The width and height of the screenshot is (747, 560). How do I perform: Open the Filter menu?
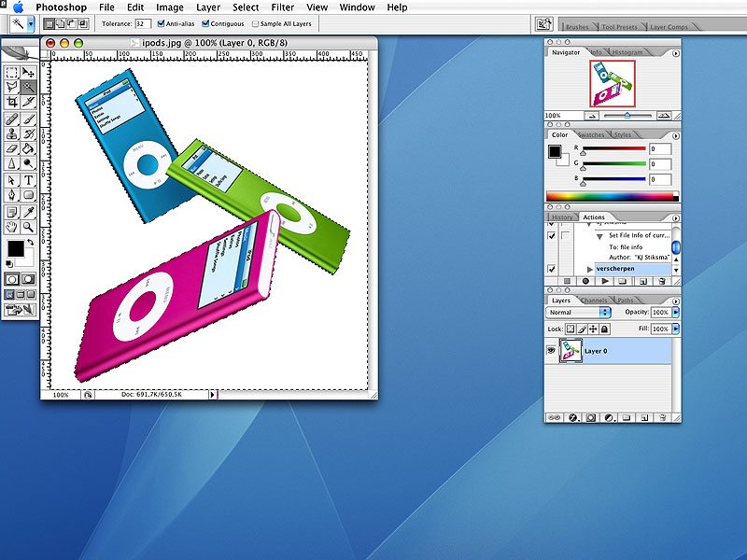coord(282,7)
